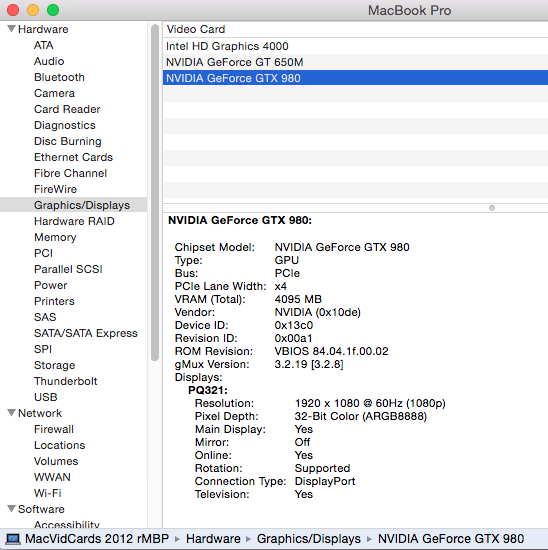Open Fibre Channel section
Image resolution: width=548 pixels, height=550 pixels.
click(70, 173)
